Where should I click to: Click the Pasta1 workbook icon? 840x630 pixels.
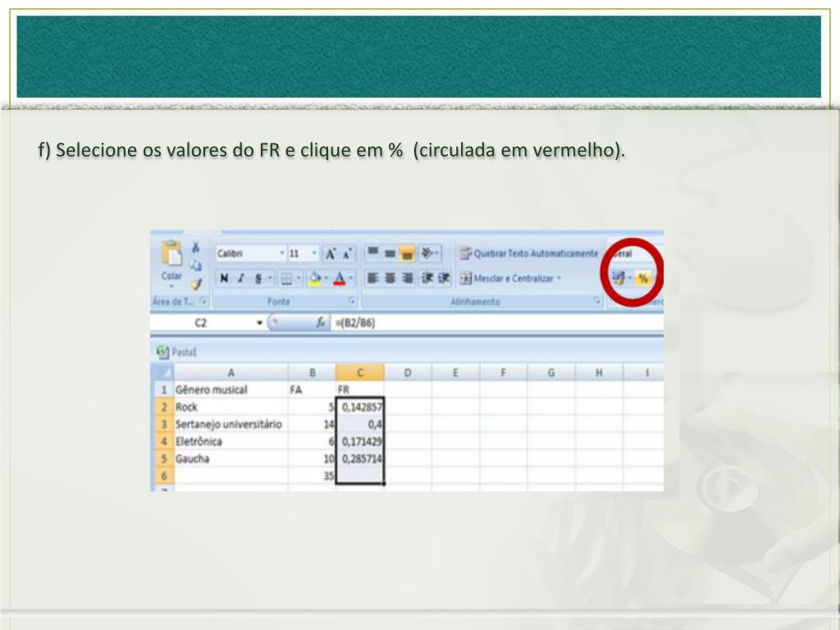[162, 352]
